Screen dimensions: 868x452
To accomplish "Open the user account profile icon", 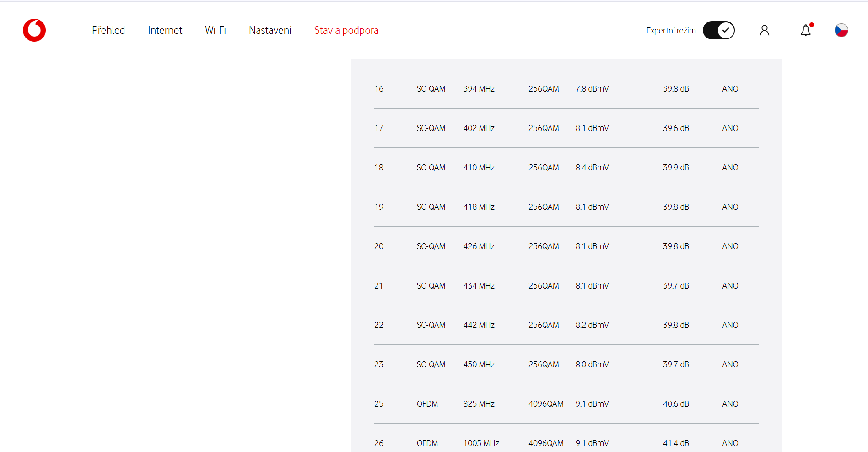I will click(x=764, y=30).
